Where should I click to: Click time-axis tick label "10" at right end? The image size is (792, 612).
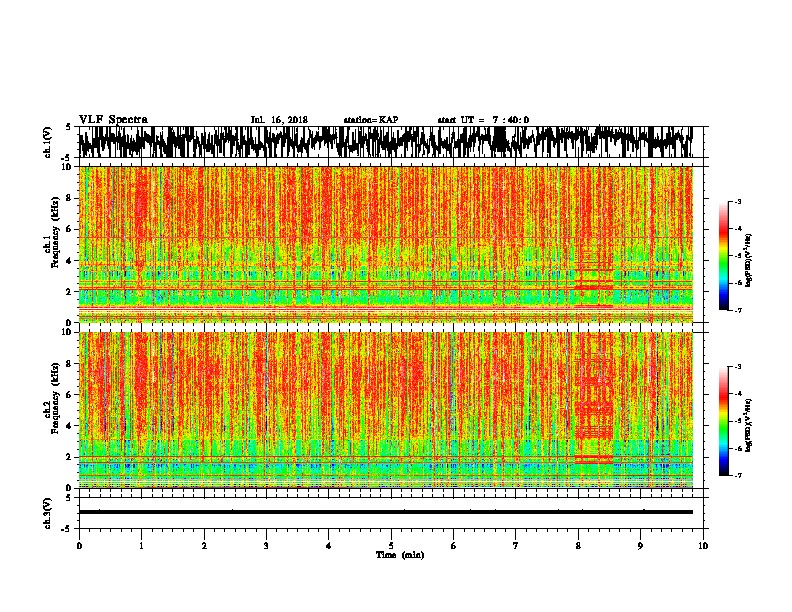click(x=703, y=546)
